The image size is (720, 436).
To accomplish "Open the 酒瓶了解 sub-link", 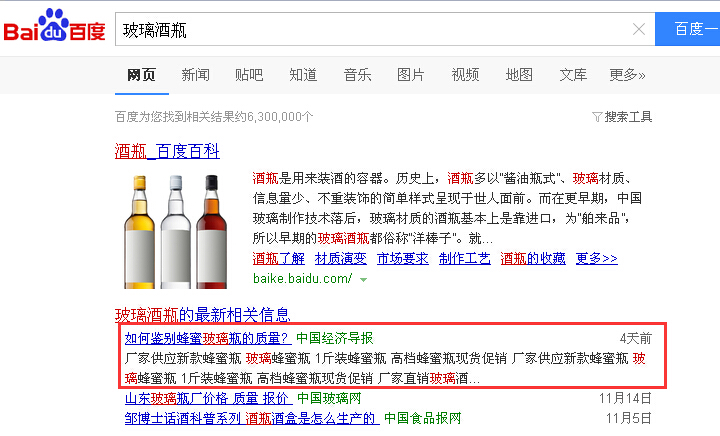I will coord(279,258).
